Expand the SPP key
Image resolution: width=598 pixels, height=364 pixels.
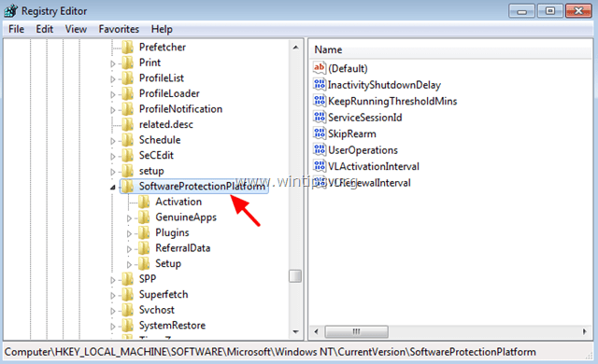(113, 280)
